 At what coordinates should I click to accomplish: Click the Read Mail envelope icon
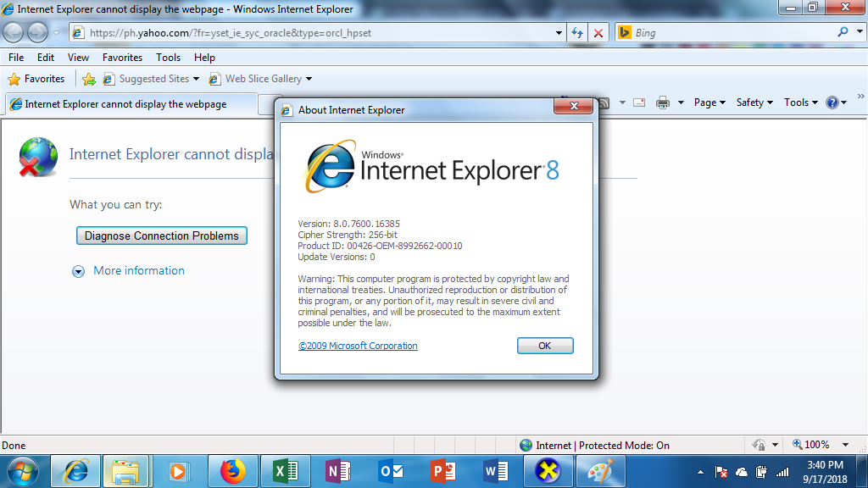637,102
